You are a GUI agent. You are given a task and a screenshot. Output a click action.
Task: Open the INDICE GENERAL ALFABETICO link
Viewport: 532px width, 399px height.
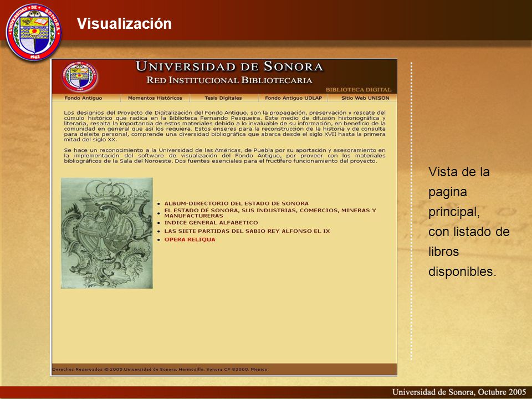[x=211, y=223]
